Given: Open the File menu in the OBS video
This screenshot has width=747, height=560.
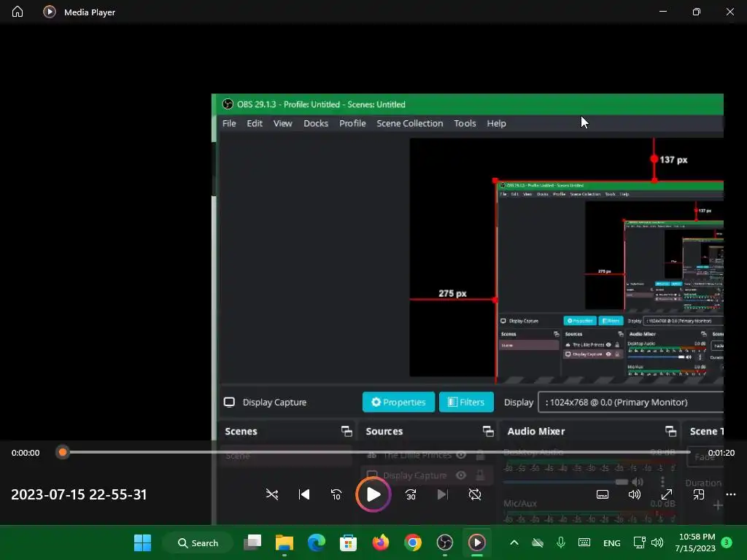Looking at the screenshot, I should (229, 123).
